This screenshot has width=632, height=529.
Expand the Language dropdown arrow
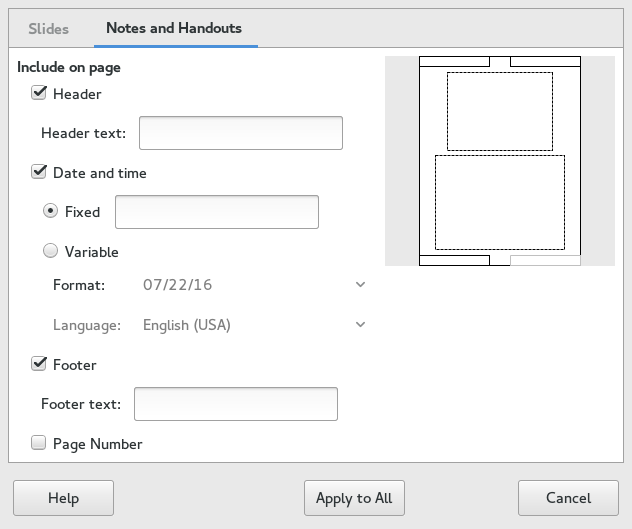click(x=360, y=325)
